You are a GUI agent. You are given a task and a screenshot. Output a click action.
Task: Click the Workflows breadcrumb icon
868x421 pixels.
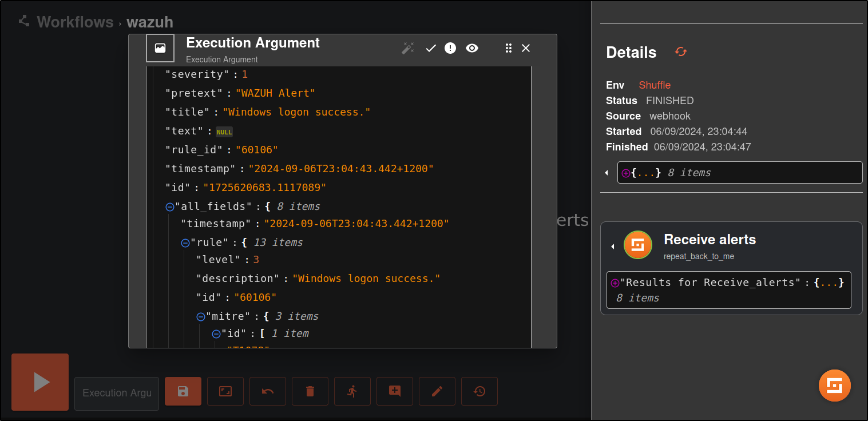coord(23,21)
